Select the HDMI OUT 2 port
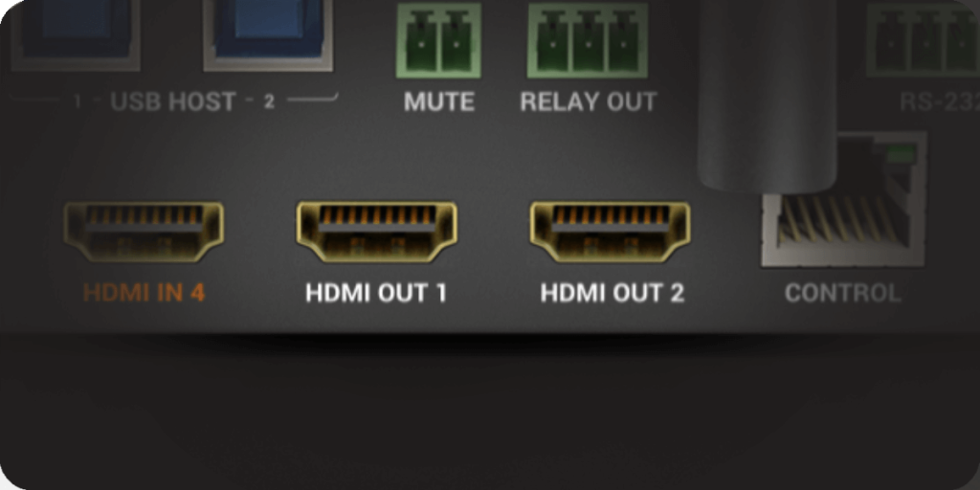 click(x=610, y=232)
